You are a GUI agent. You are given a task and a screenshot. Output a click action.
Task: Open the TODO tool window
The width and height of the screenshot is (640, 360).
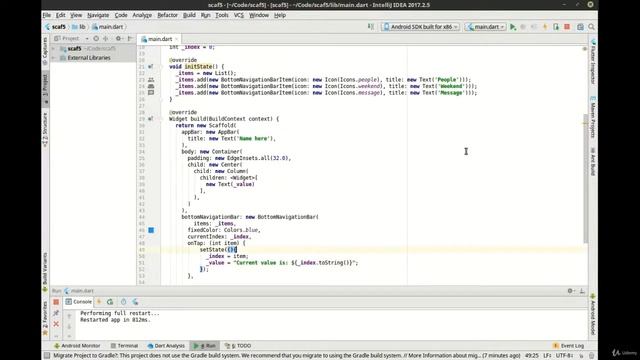pyautogui.click(x=238, y=346)
